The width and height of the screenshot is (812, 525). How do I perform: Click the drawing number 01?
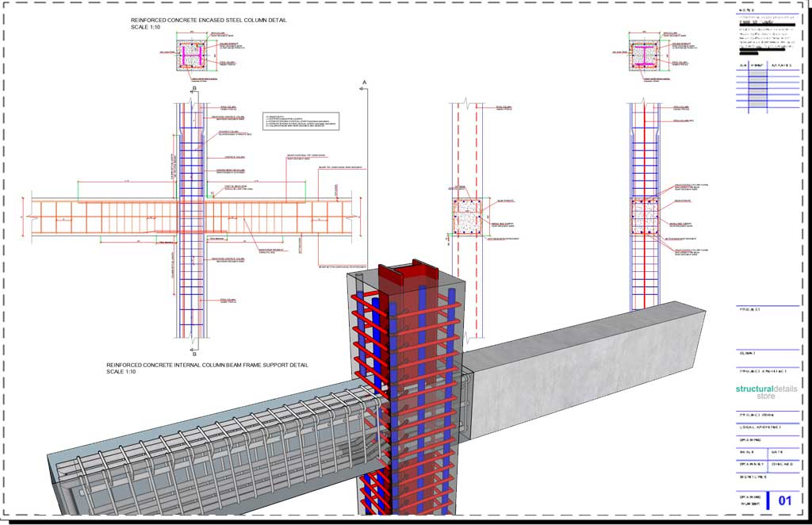[785, 500]
